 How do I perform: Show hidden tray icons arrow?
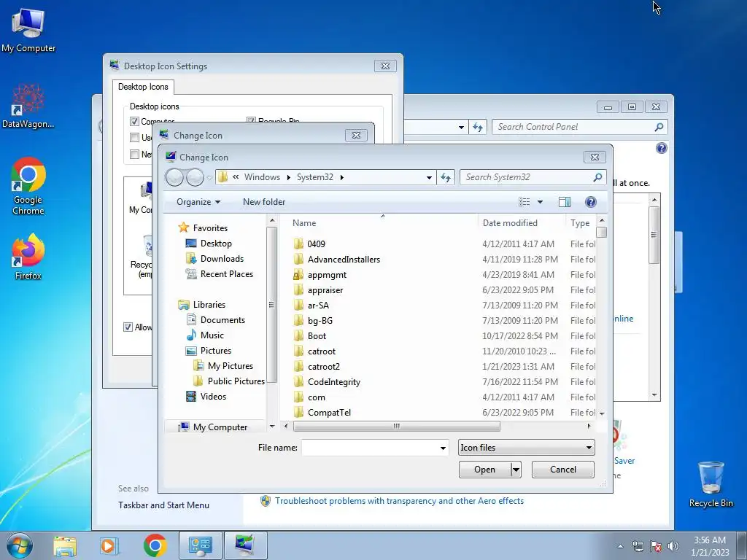[x=620, y=546]
